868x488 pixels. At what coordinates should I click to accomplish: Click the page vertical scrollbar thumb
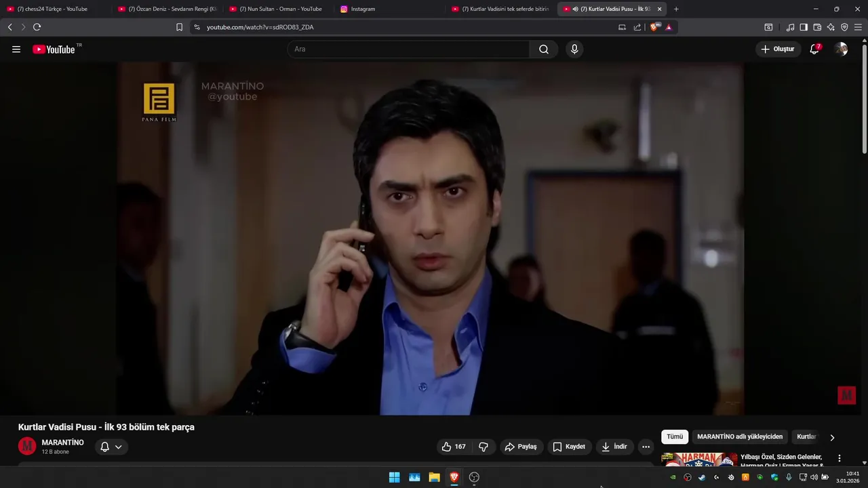tap(864, 98)
